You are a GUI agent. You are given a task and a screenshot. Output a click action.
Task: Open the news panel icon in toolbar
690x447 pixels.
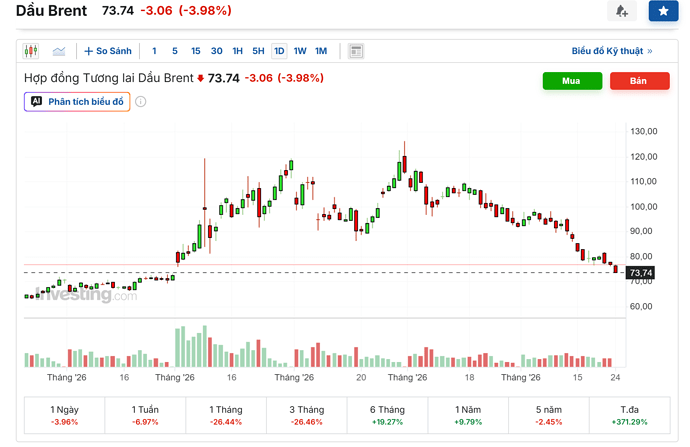pyautogui.click(x=356, y=51)
